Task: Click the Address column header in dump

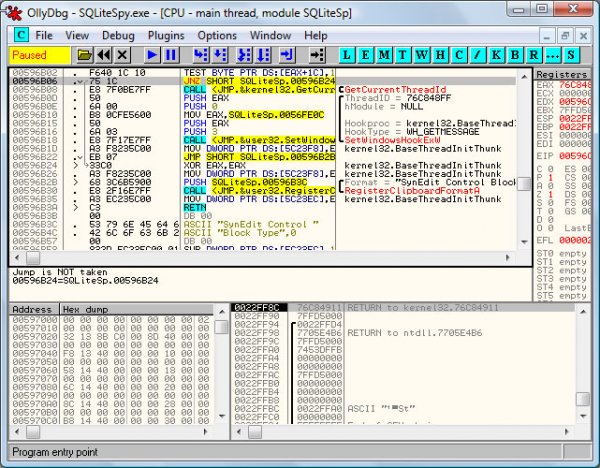Action: 34,309
